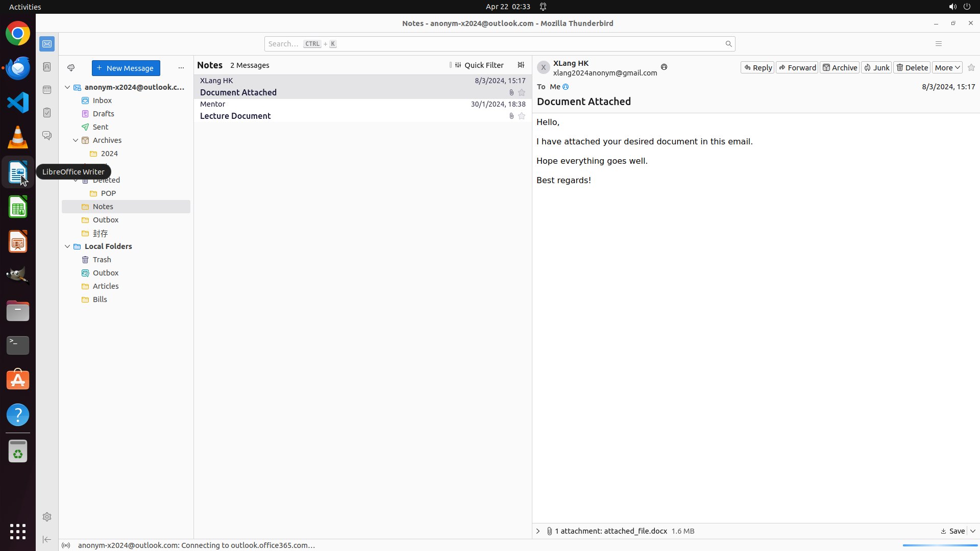
Task: Toggle the Quick Filter bar
Action: pyautogui.click(x=479, y=65)
